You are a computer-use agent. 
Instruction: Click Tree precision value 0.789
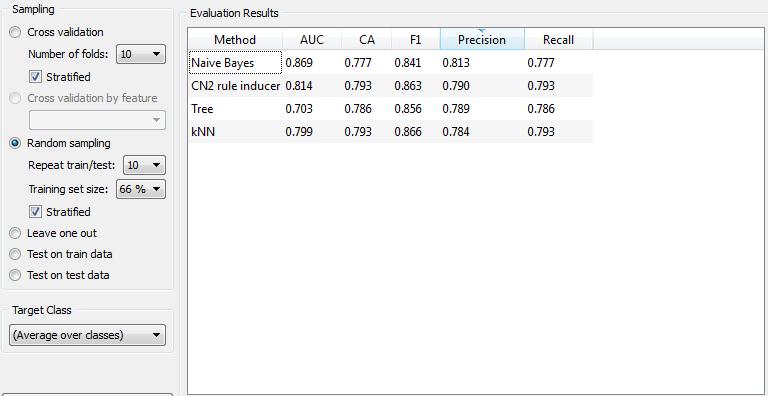coord(456,109)
